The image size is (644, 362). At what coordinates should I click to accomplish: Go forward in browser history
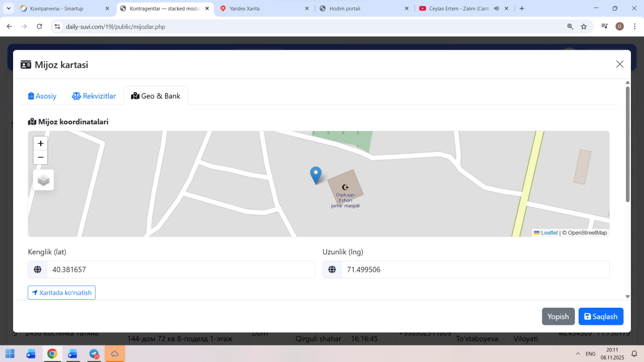24,27
